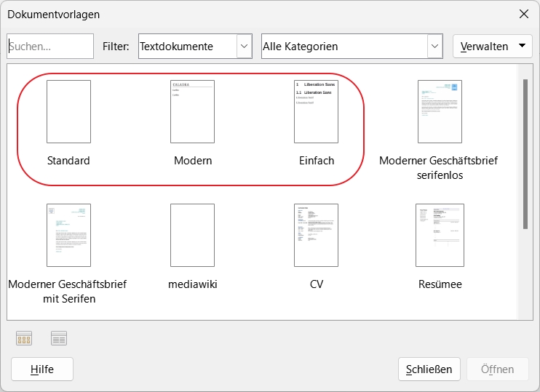Click the vertical scrollbar of template list
This screenshot has height=392, width=540.
click(525, 153)
